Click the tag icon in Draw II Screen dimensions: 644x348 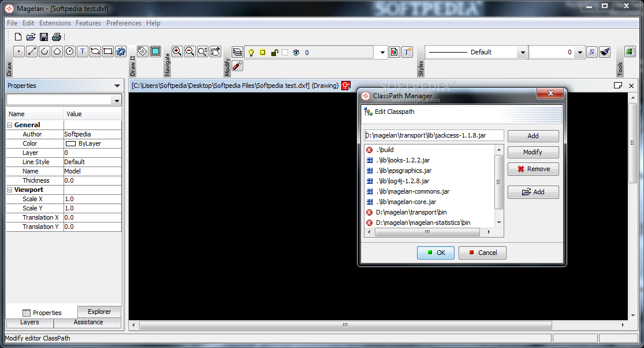coord(143,51)
